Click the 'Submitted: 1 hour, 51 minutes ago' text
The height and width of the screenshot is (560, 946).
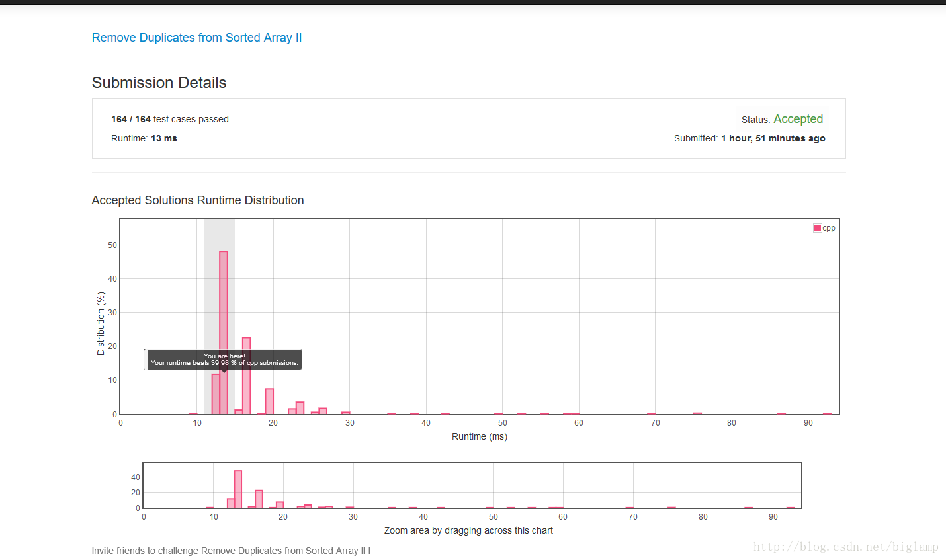coord(750,138)
